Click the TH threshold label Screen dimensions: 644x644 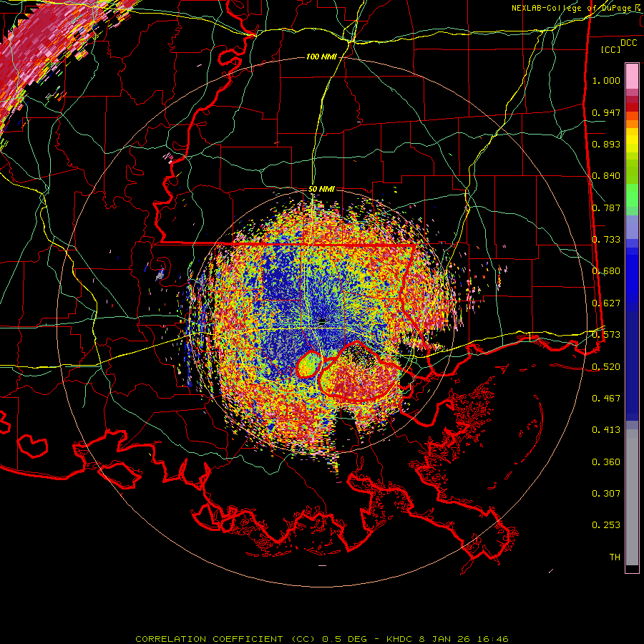tap(615, 557)
